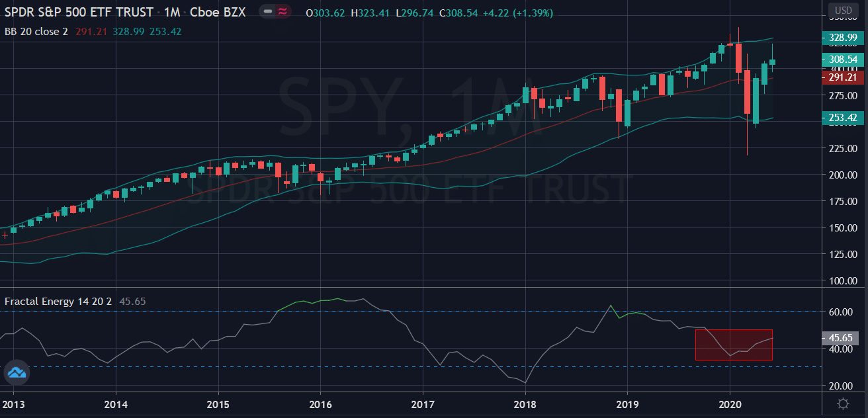Click the open value O303.62
The width and height of the screenshot is (868, 418).
point(324,13)
